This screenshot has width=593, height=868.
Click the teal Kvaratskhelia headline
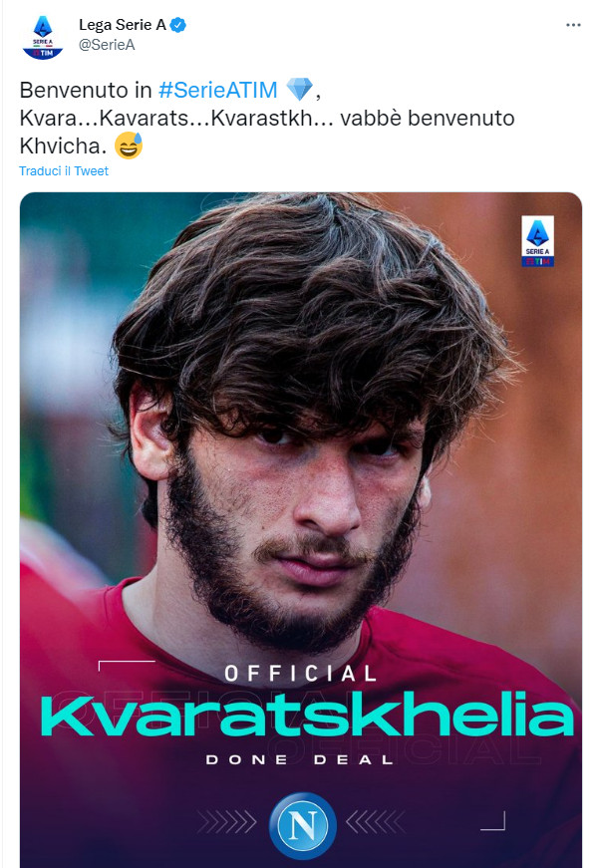[306, 715]
